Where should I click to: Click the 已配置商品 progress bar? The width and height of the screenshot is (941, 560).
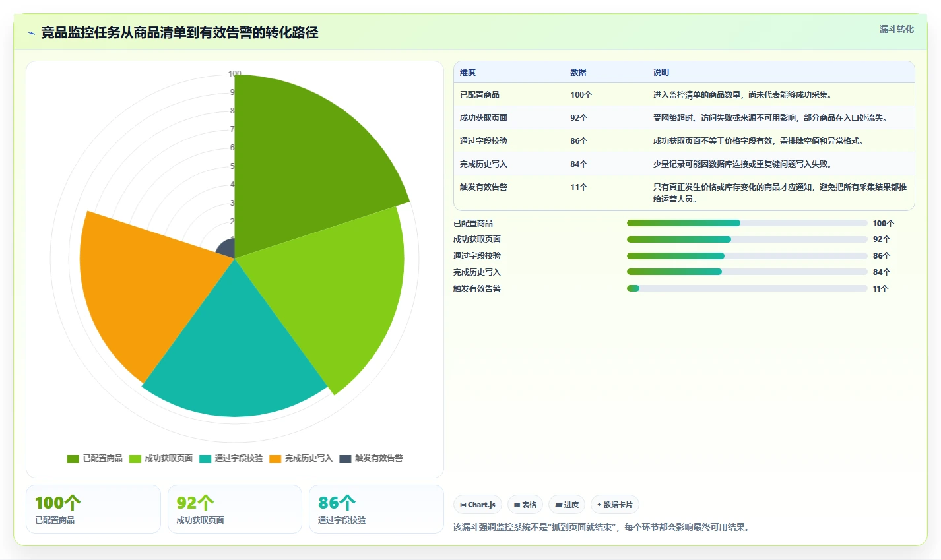[x=747, y=223]
